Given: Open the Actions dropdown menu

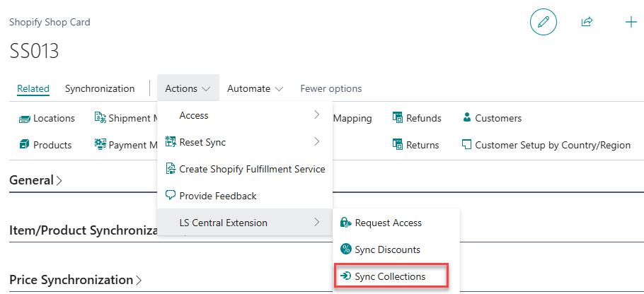Looking at the screenshot, I should (x=188, y=88).
